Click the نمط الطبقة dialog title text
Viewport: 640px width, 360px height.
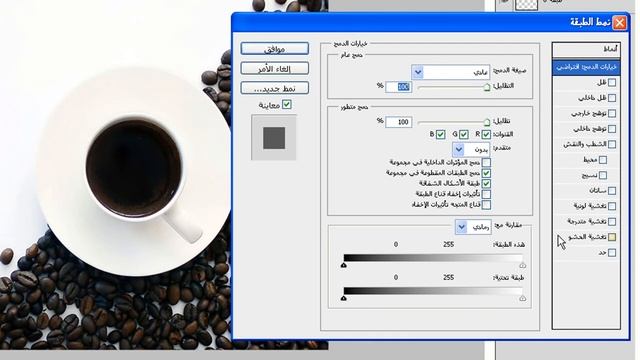point(590,22)
